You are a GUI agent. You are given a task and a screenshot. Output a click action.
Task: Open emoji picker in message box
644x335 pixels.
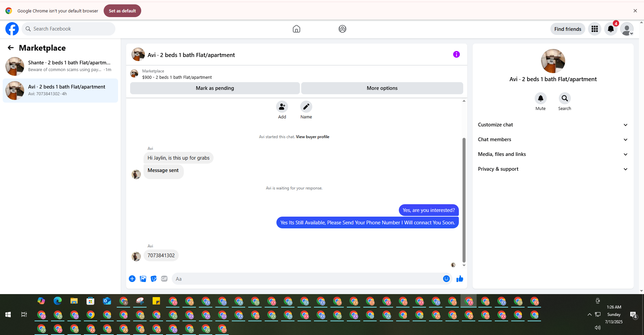click(x=446, y=279)
